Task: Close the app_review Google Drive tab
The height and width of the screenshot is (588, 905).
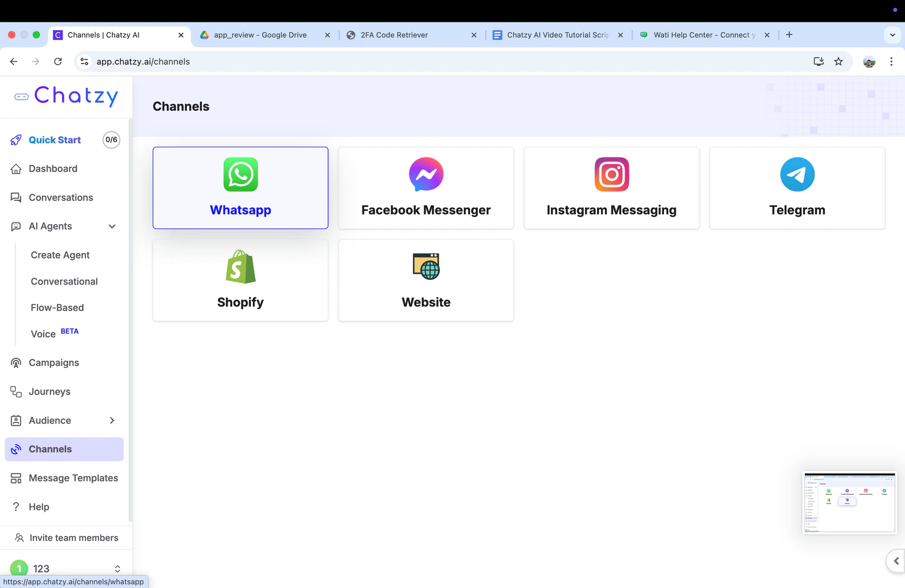Action: (x=328, y=35)
